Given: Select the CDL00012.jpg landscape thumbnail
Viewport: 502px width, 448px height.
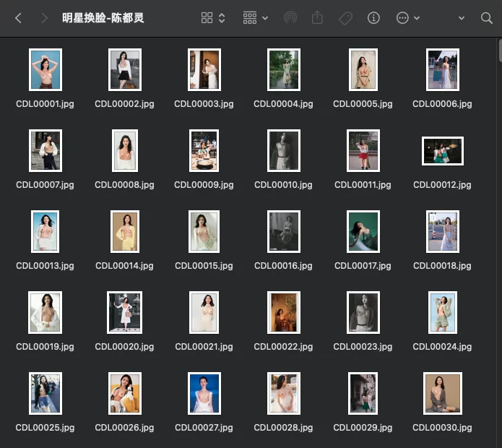Looking at the screenshot, I should tap(442, 151).
